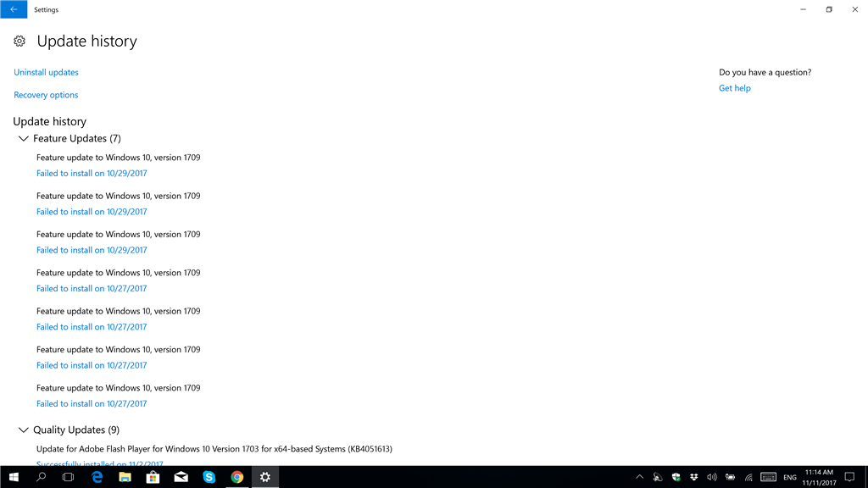
Task: Click the last Feature update version 1709 entry
Action: click(119, 388)
